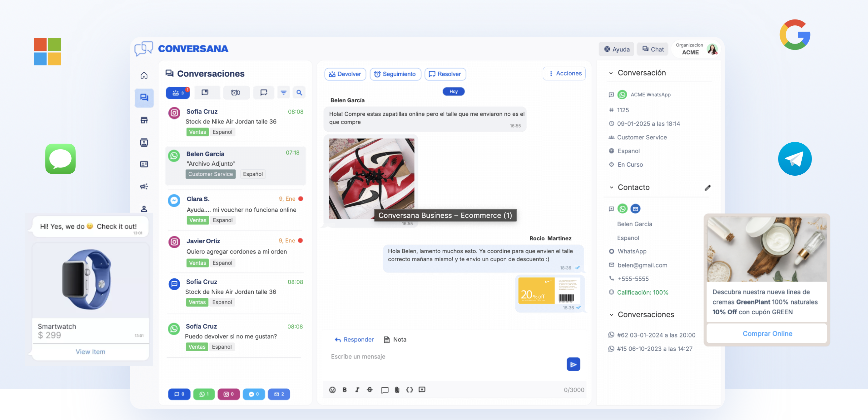Open the conversation filter icon
The image size is (868, 420).
[284, 92]
